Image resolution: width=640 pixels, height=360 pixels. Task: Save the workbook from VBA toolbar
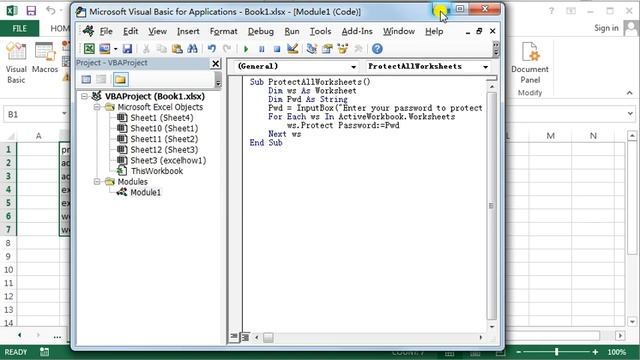[127, 49]
